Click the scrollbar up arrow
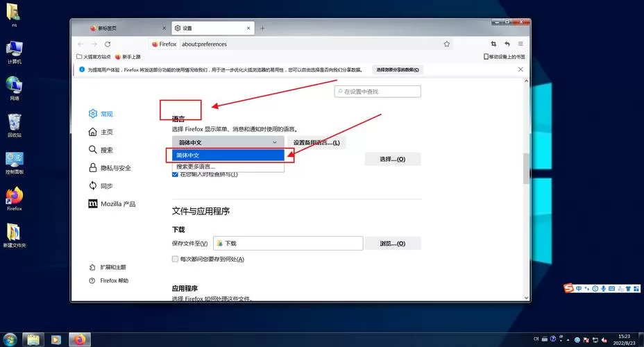644x347 pixels. [526, 81]
